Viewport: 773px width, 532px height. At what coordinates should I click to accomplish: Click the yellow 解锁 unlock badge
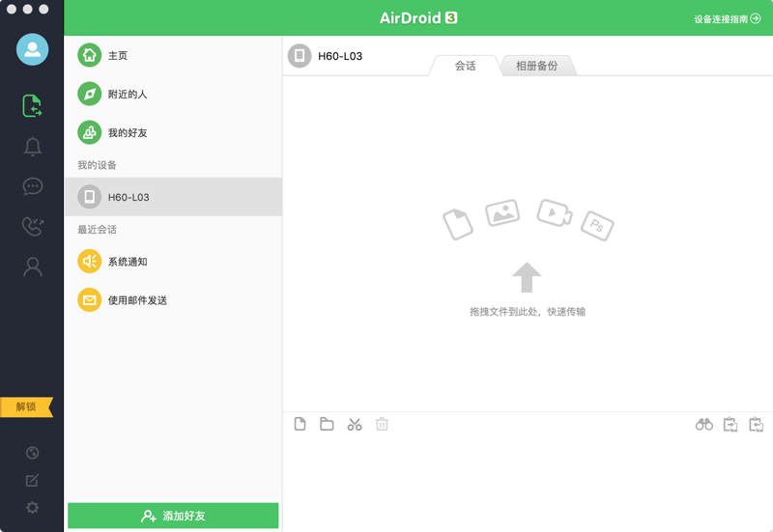click(27, 406)
